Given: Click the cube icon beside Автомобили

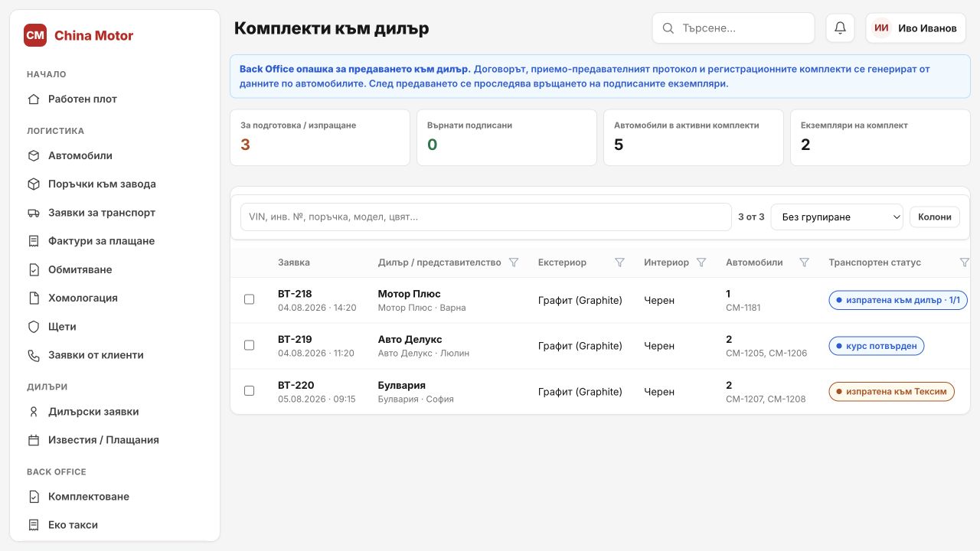Looking at the screenshot, I should (34, 155).
